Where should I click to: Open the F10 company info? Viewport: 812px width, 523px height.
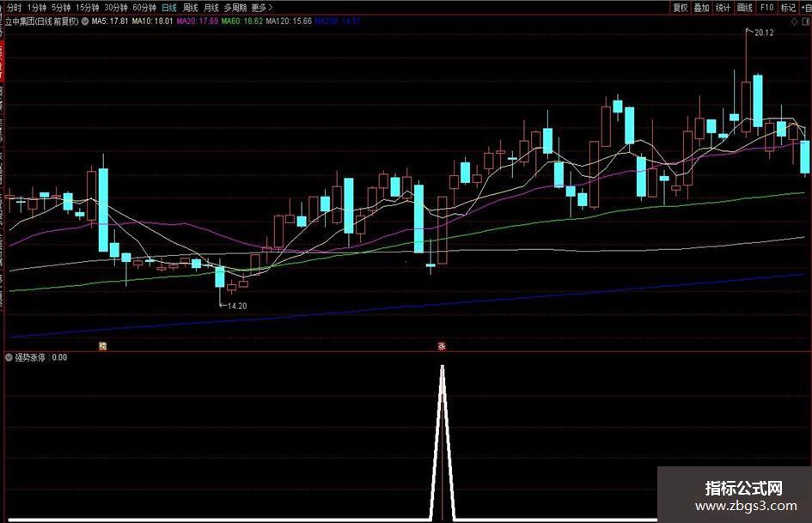(x=766, y=7)
